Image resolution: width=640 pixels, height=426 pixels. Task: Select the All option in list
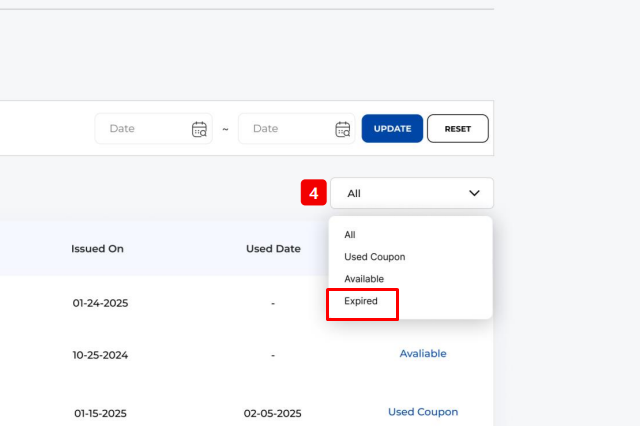pyautogui.click(x=350, y=235)
